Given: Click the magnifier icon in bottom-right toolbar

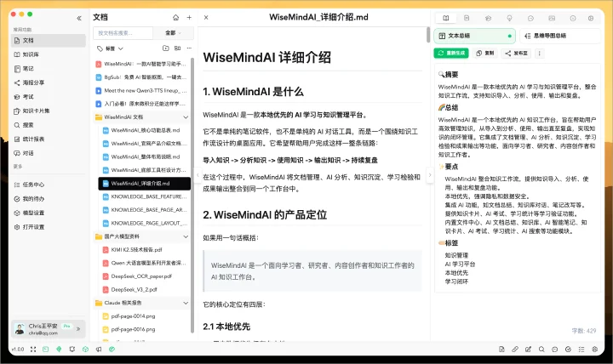Looking at the screenshot, I should [541, 350].
